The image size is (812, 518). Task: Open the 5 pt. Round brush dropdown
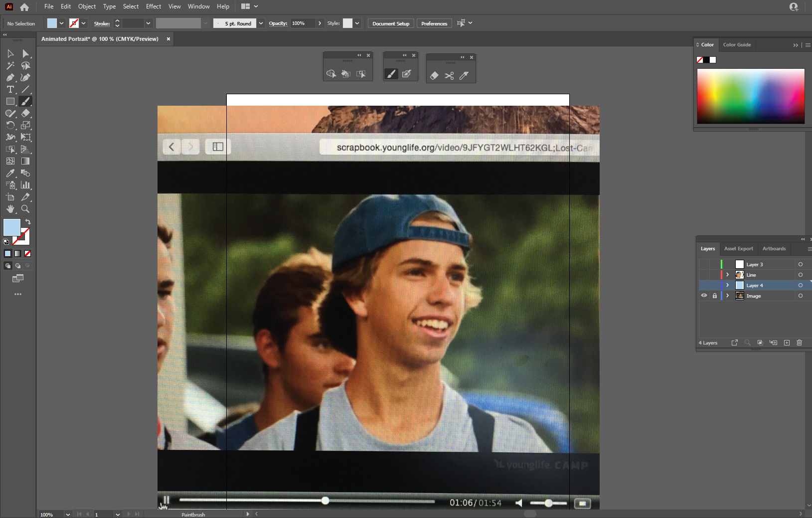click(261, 23)
